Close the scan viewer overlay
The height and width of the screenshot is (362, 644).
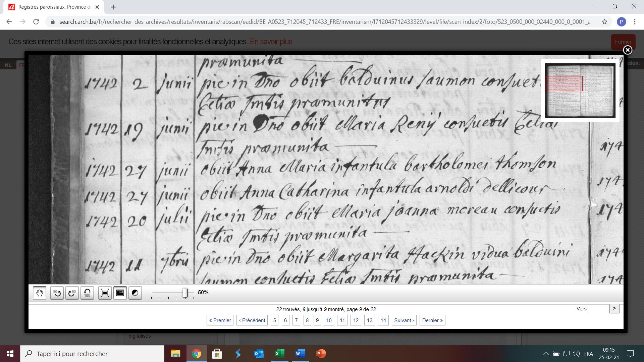tap(627, 50)
